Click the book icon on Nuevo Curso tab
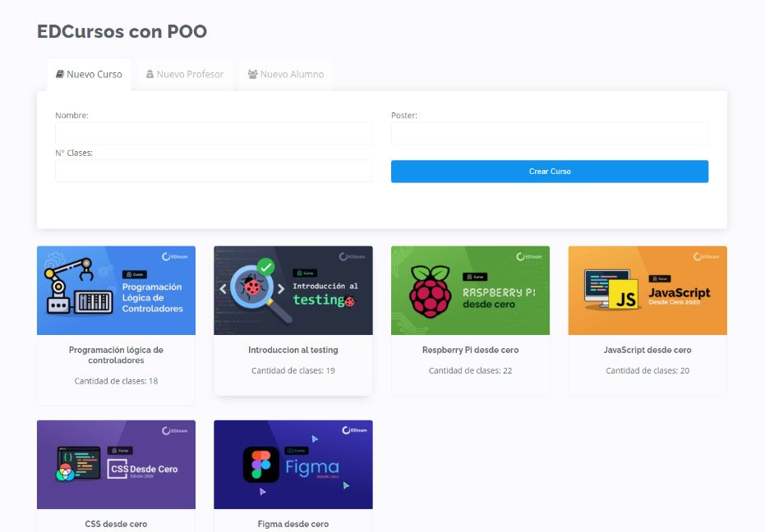This screenshot has width=765, height=532. [x=61, y=72]
